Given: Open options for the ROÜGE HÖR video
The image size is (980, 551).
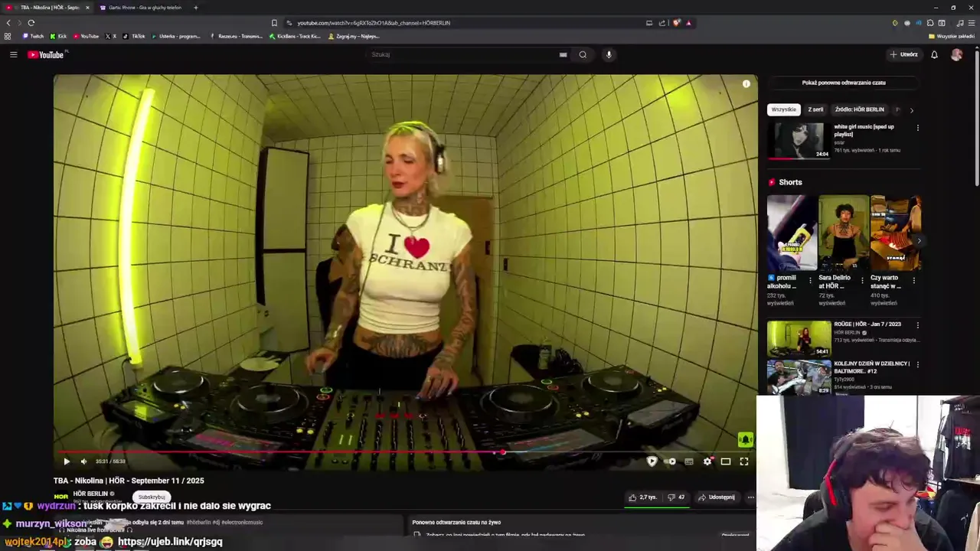Looking at the screenshot, I should coord(917,325).
